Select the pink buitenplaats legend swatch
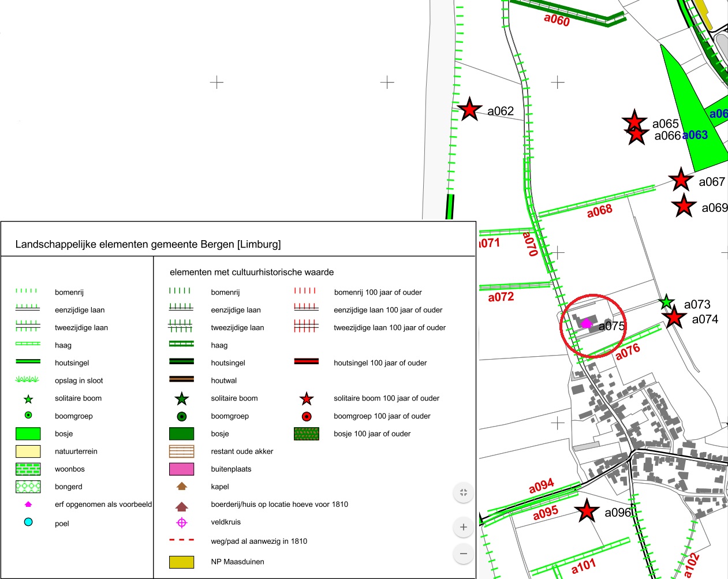 click(181, 469)
